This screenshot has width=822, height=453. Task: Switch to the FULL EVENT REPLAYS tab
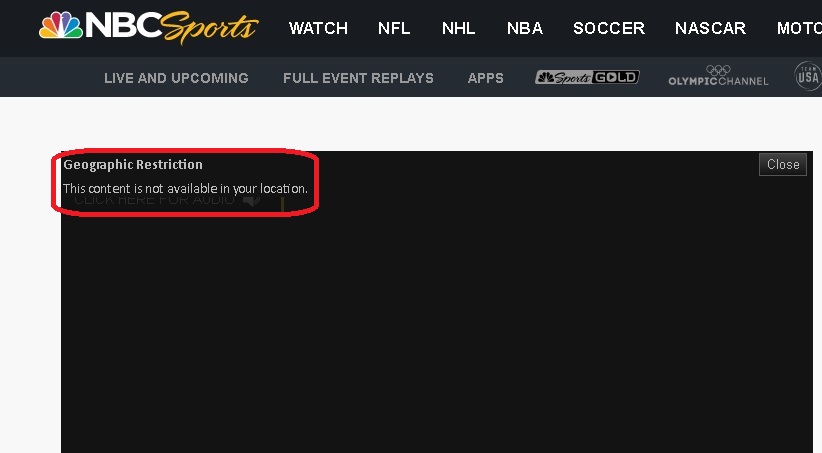click(359, 78)
